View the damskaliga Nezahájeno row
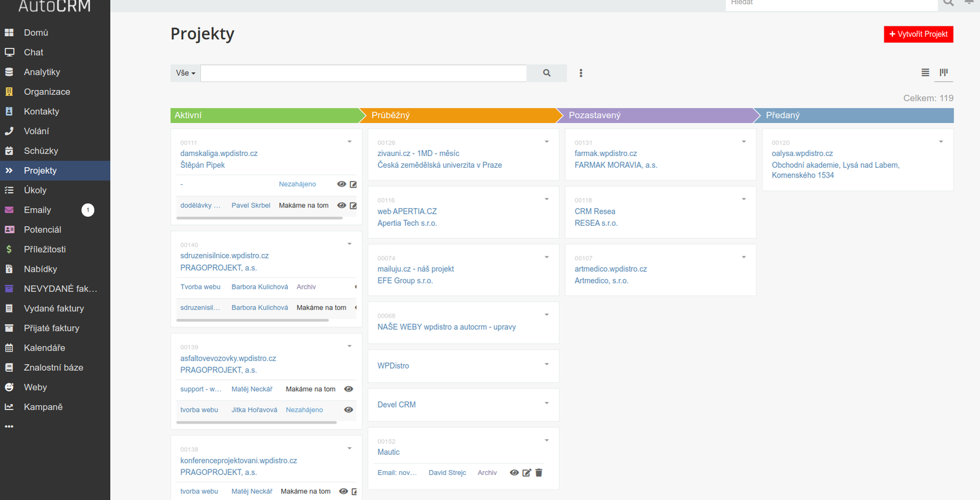980x500 pixels. tap(342, 184)
